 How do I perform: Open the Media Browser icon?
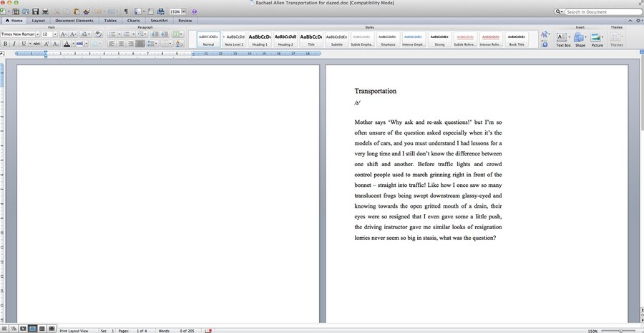tap(160, 11)
